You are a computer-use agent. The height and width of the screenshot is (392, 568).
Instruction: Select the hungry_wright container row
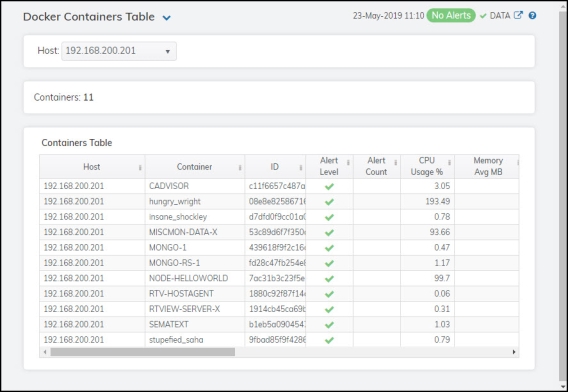279,201
